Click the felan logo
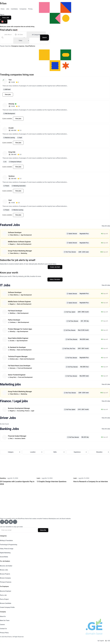 pos(3,3)
